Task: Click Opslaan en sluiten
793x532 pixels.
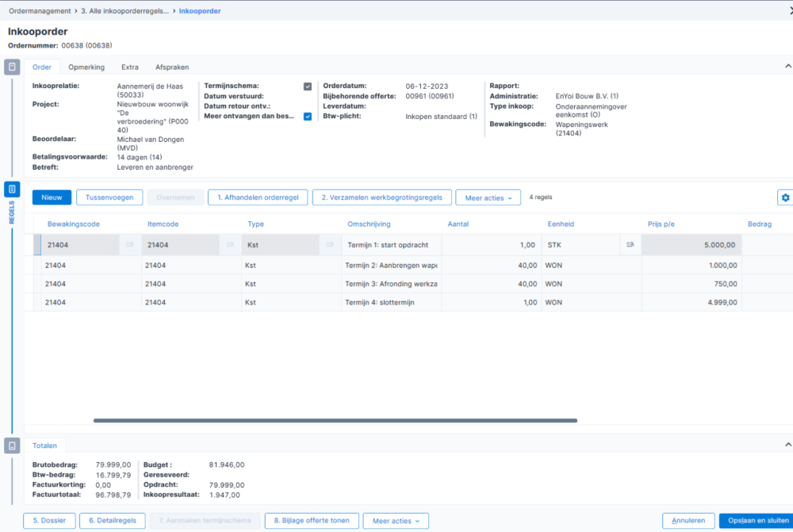Action: [x=756, y=520]
